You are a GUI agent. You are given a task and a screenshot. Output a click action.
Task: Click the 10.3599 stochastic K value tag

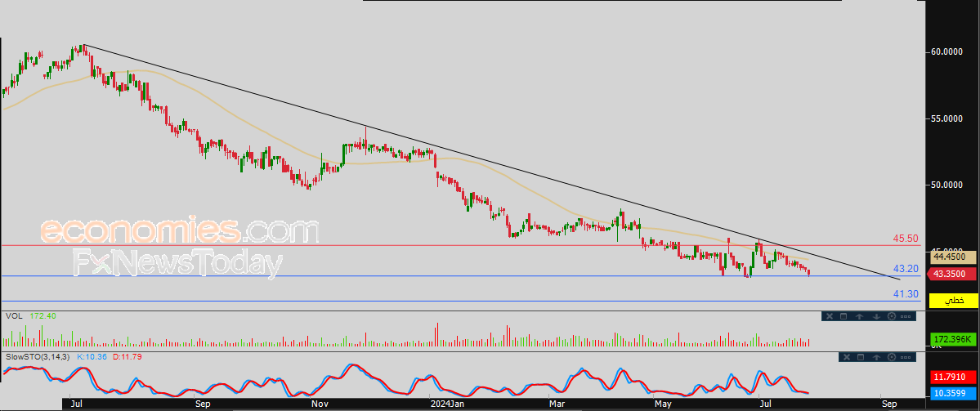952,393
